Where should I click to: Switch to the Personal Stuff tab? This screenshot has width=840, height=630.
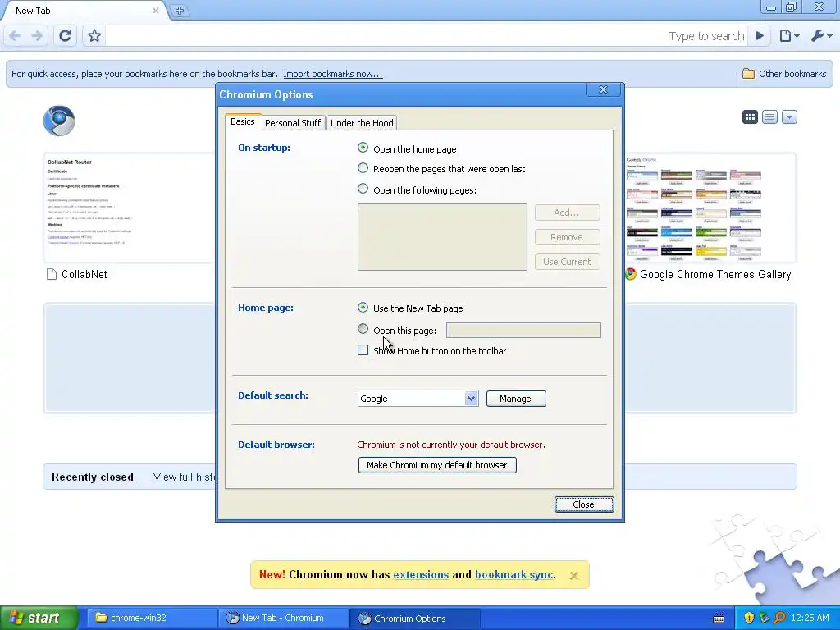click(x=293, y=123)
